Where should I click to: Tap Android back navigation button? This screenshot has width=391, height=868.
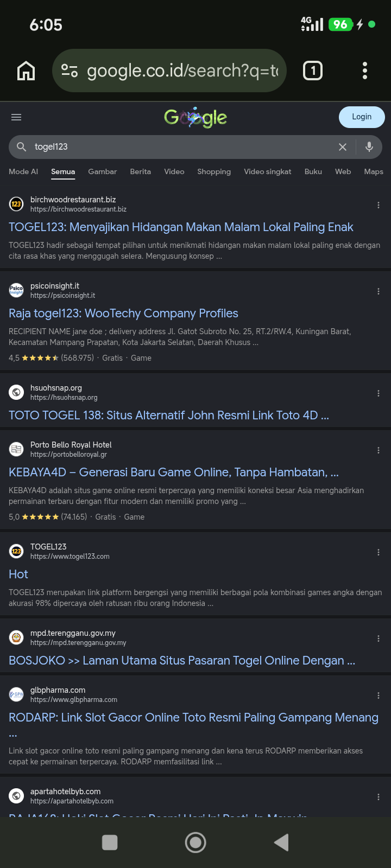pos(281,843)
